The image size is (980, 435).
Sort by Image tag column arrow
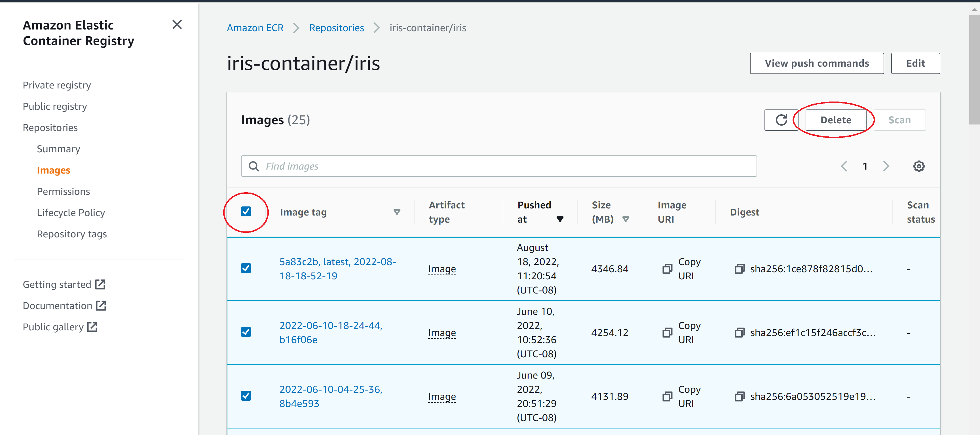pyautogui.click(x=396, y=212)
